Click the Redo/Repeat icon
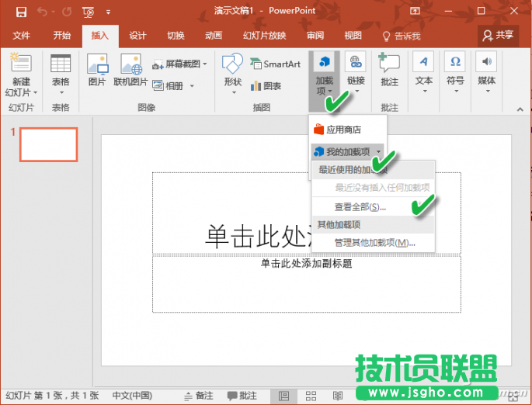 pos(67,12)
